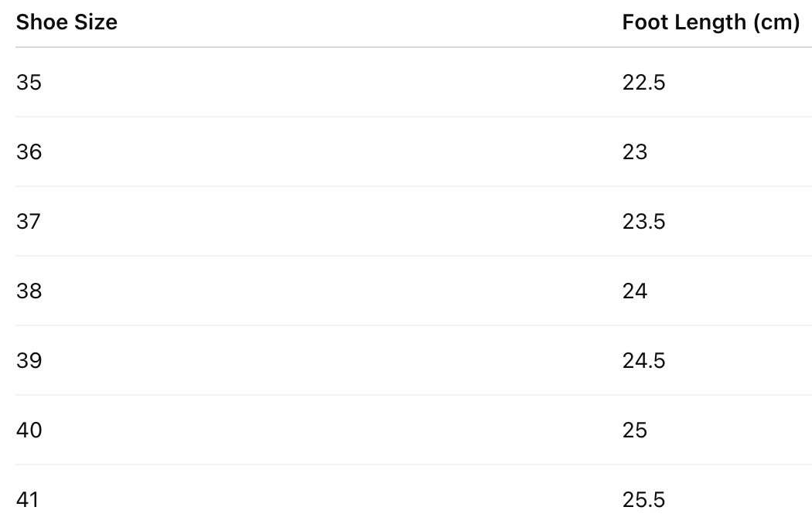Select the shoe size 35 cell

(29, 82)
